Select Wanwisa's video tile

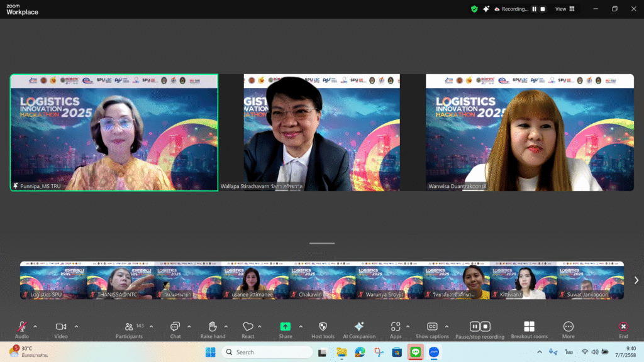(530, 133)
